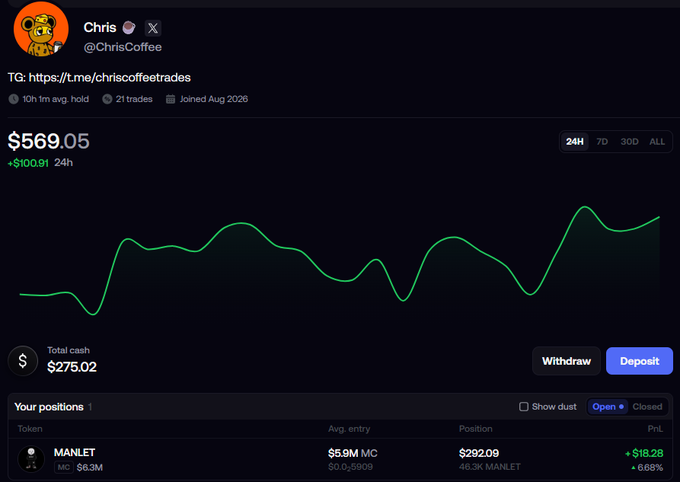Click the $569.05 portfolio balance
This screenshot has width=680, height=482.
click(49, 141)
